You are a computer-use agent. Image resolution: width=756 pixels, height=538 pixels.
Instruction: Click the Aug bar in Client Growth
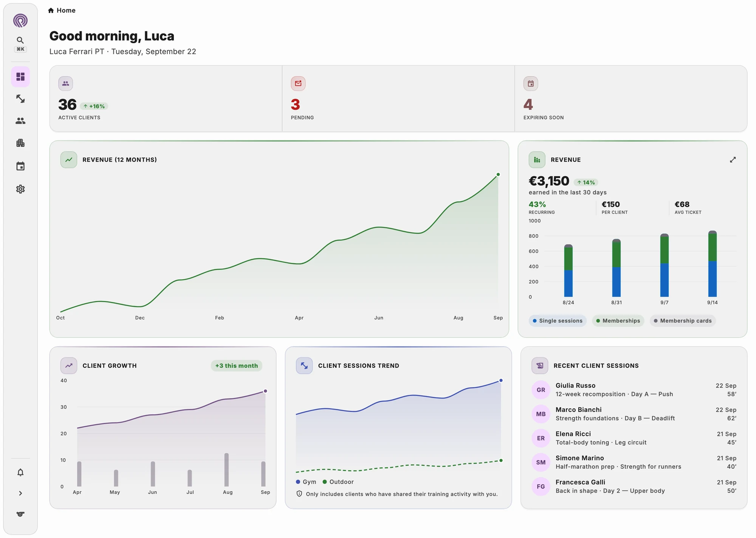pos(226,470)
